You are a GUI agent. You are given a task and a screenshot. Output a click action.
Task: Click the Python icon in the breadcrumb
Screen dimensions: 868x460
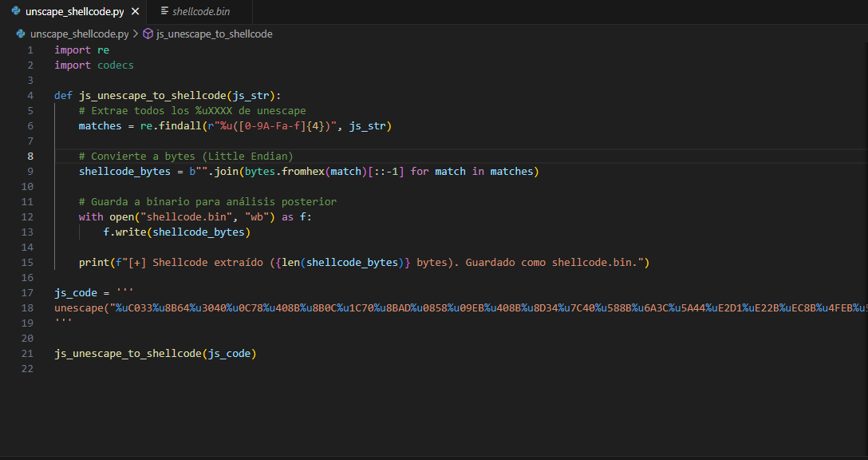tap(21, 34)
